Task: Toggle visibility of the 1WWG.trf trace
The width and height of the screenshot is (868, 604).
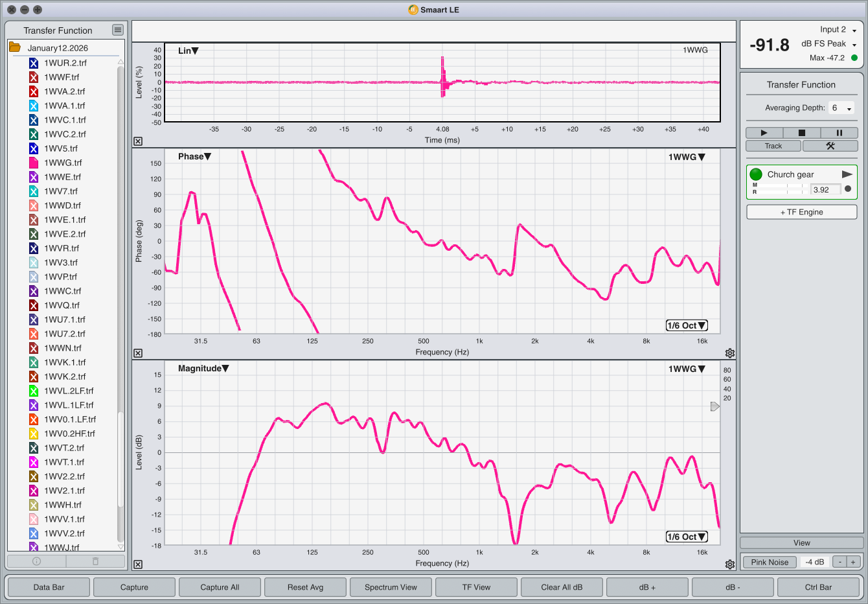Action: pyautogui.click(x=34, y=163)
